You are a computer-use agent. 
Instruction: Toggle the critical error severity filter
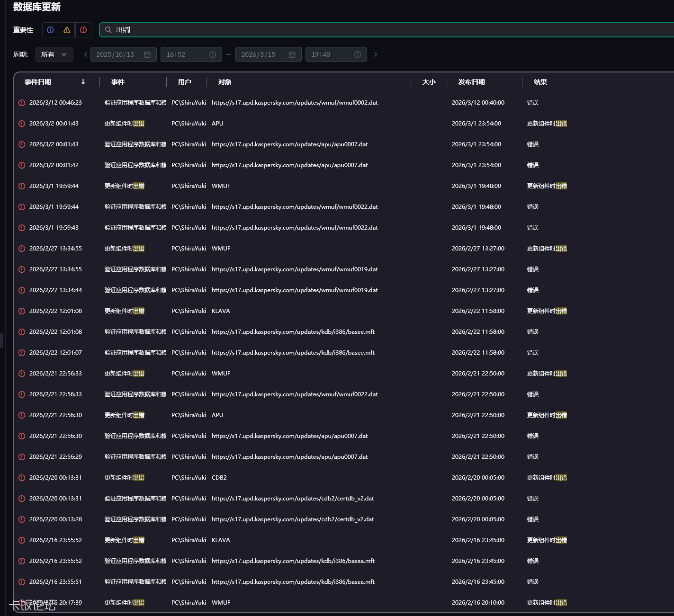(83, 30)
